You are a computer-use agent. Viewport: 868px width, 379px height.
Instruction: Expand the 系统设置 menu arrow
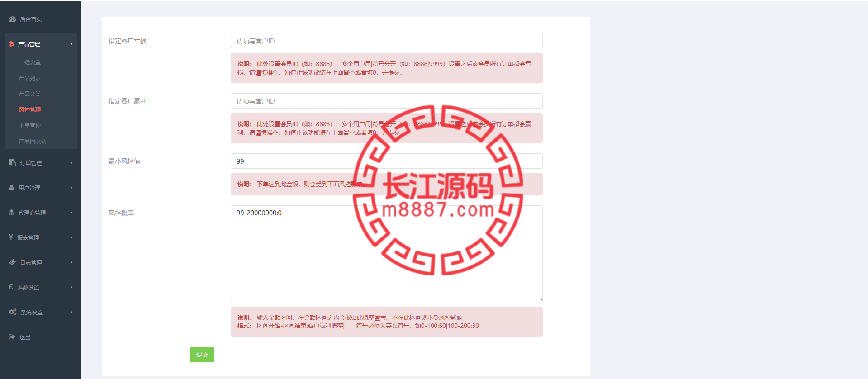click(x=71, y=312)
